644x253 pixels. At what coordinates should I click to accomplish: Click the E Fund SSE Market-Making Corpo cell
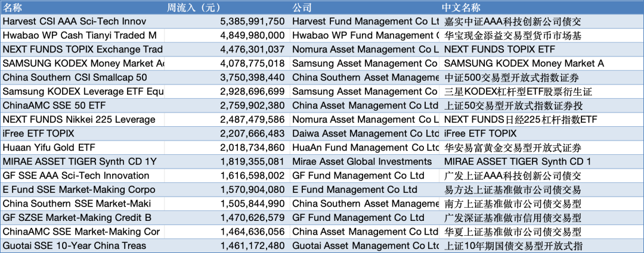click(82, 190)
